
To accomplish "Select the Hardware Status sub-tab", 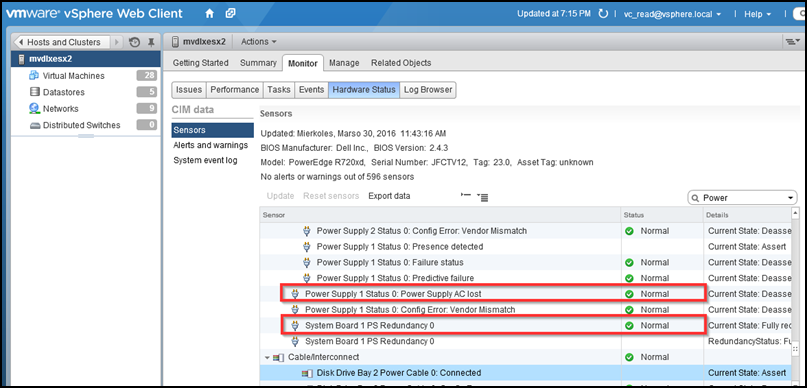I will [364, 90].
